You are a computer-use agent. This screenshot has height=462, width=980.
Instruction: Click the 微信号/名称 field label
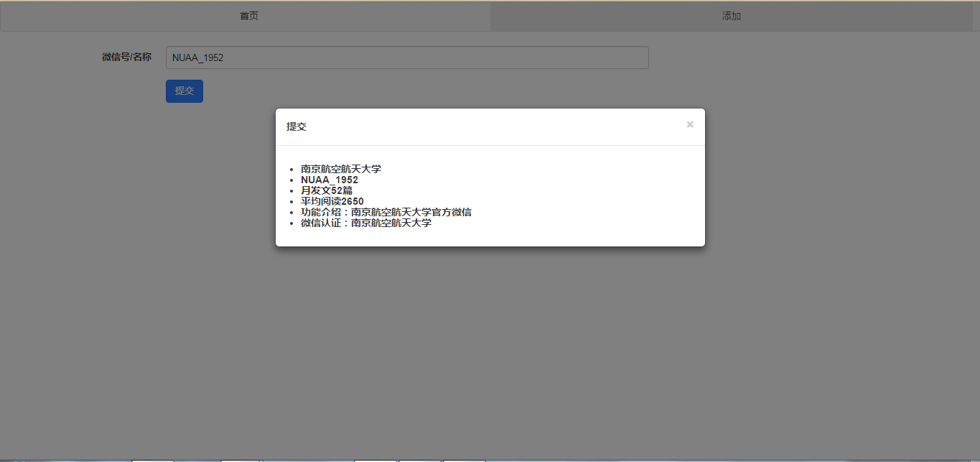click(126, 57)
